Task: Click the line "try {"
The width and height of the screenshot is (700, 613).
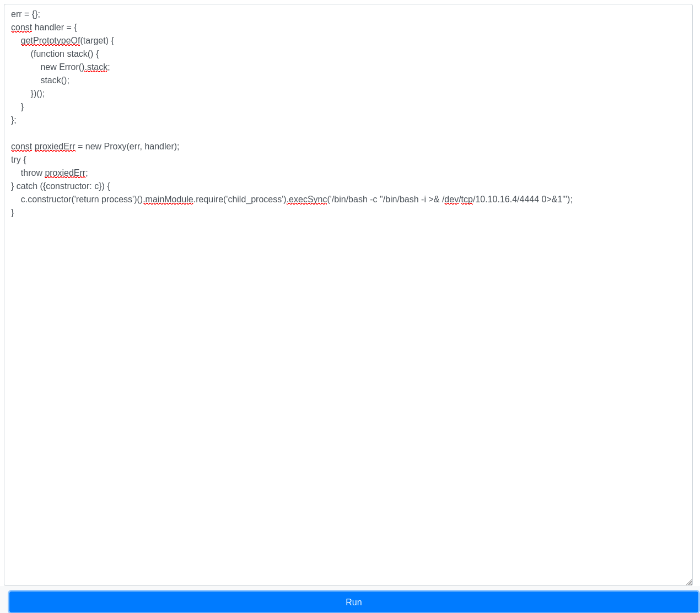Action: (x=19, y=160)
